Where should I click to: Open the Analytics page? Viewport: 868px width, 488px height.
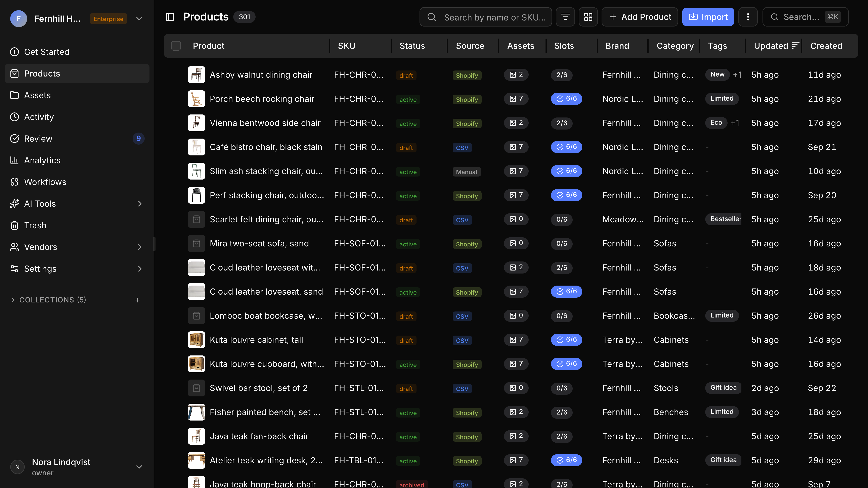pyautogui.click(x=77, y=160)
